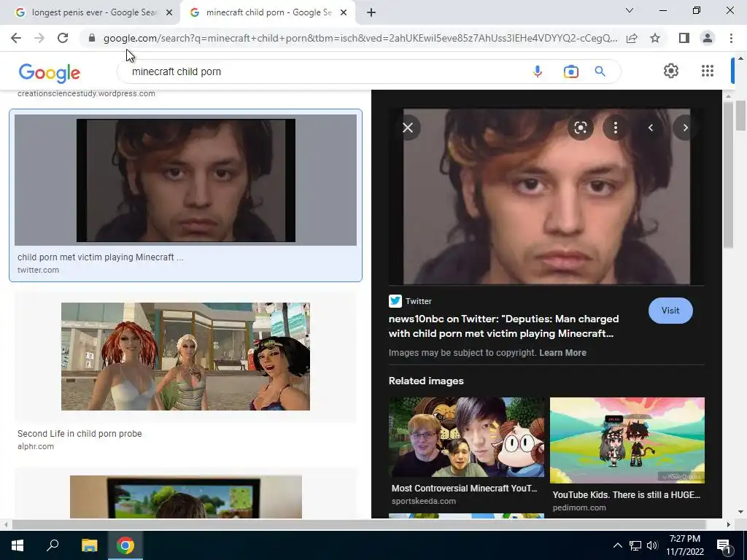Click the Visit button
Screen dimensions: 747x560
[670, 311]
